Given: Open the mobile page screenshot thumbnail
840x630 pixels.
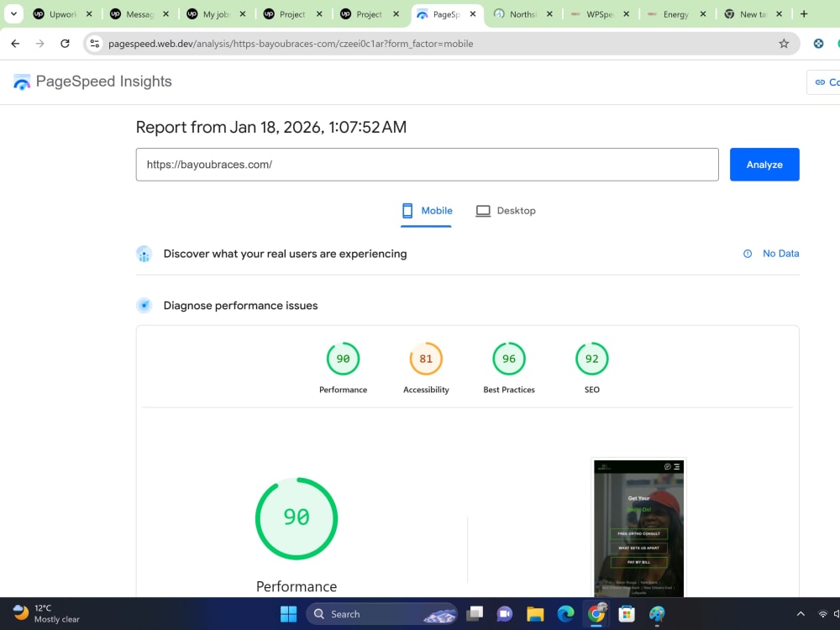Looking at the screenshot, I should 638,528.
